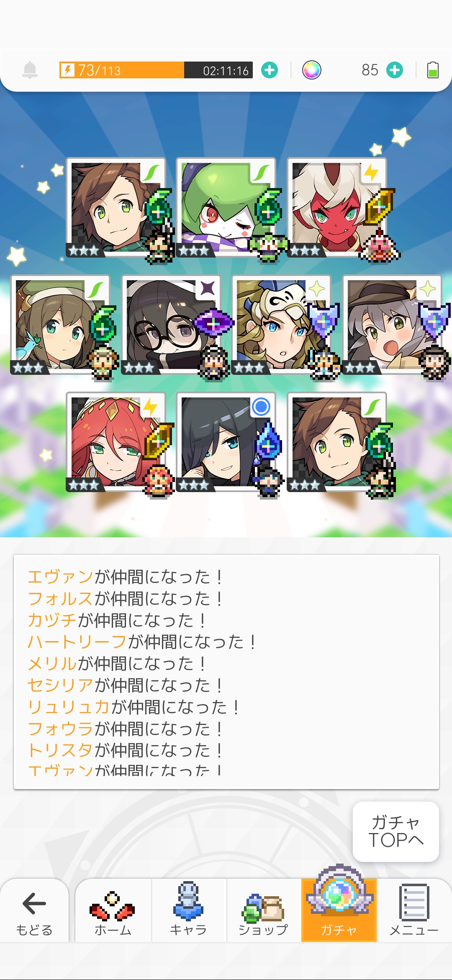This screenshot has height=980, width=452.
Task: Return via ガチャTOPへ button
Action: point(396,831)
